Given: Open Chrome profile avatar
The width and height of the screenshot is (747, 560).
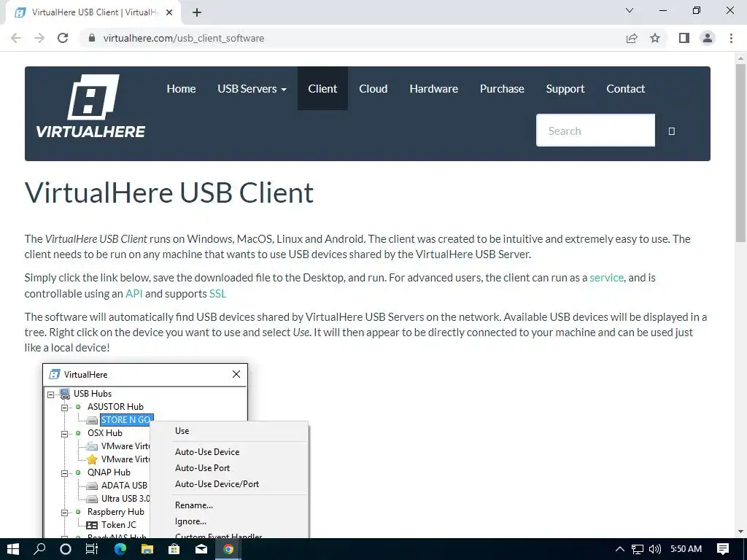Looking at the screenshot, I should tap(708, 38).
